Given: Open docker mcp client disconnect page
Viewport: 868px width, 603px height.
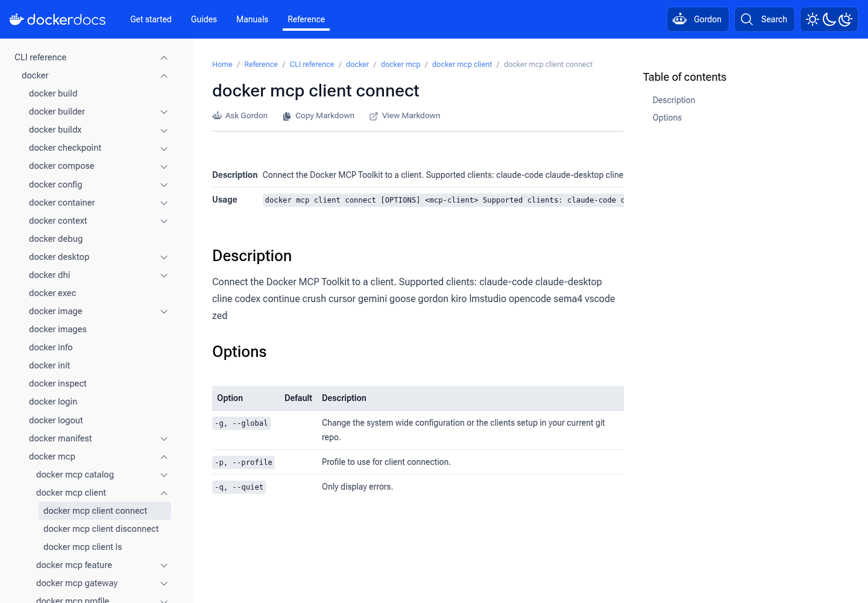Looking at the screenshot, I should (101, 529).
